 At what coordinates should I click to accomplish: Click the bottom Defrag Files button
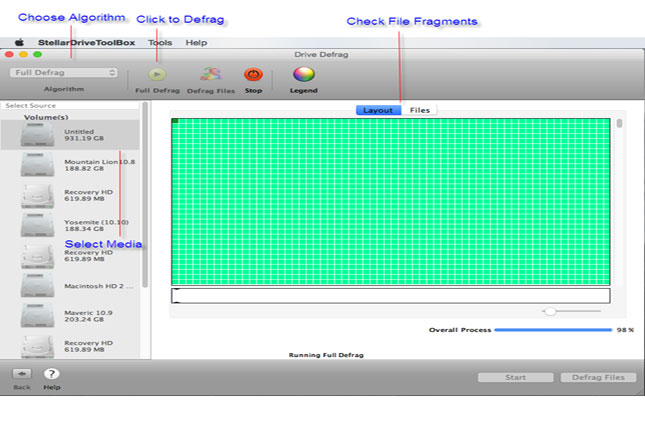598,377
